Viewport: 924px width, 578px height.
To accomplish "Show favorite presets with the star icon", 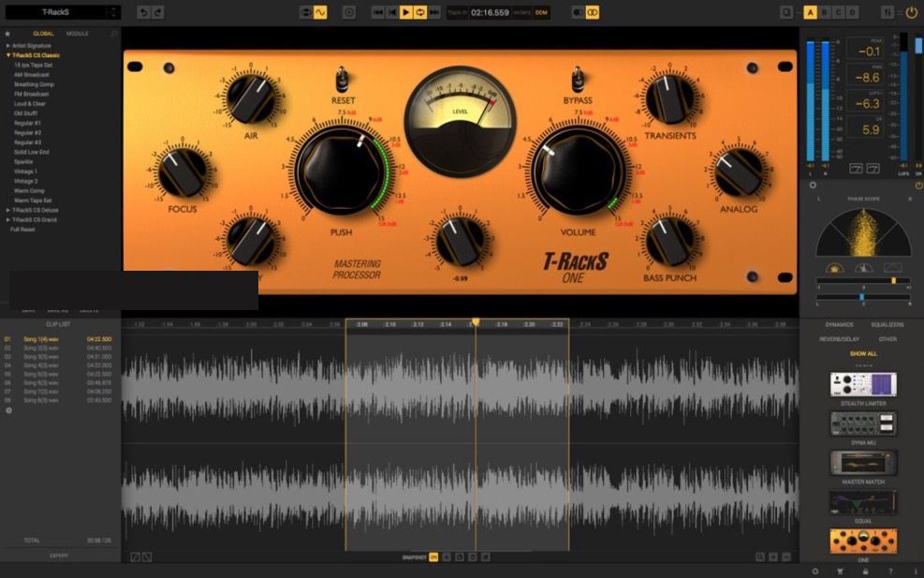I will 7,34.
